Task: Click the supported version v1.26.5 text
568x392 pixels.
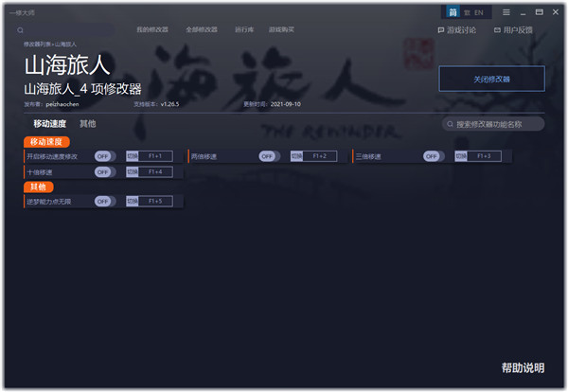Action: pos(169,104)
